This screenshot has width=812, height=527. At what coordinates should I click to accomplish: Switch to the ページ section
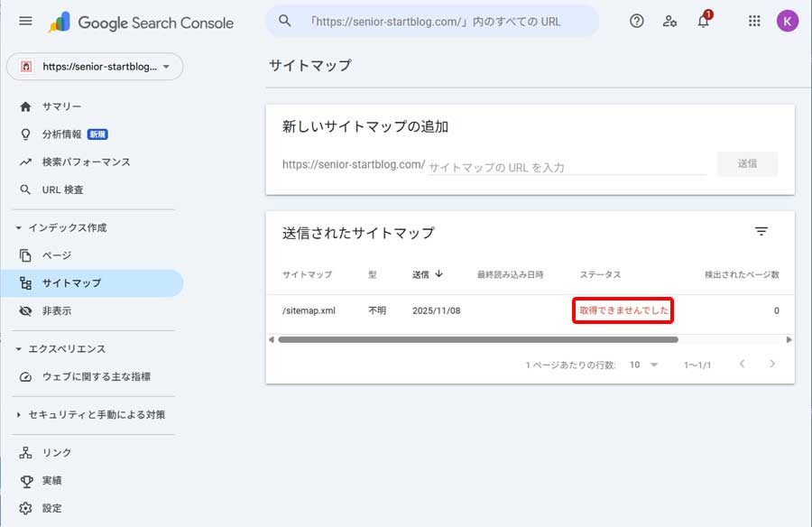(x=49, y=255)
